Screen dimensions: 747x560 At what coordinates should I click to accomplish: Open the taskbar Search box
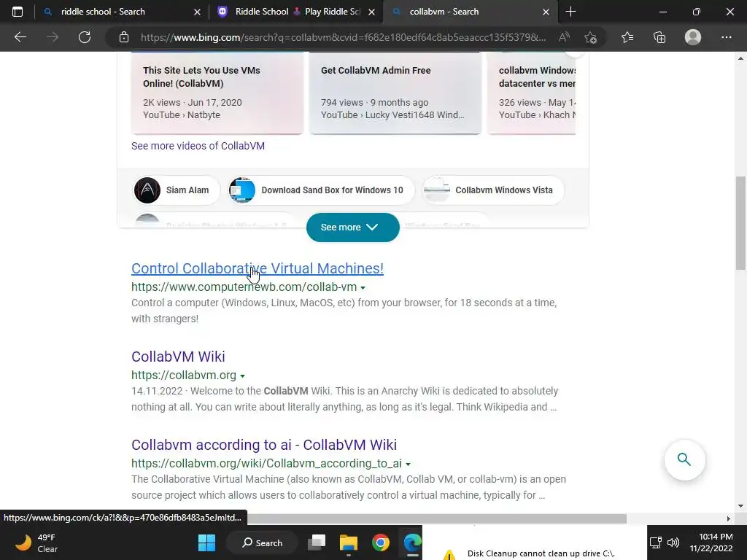[263, 542]
